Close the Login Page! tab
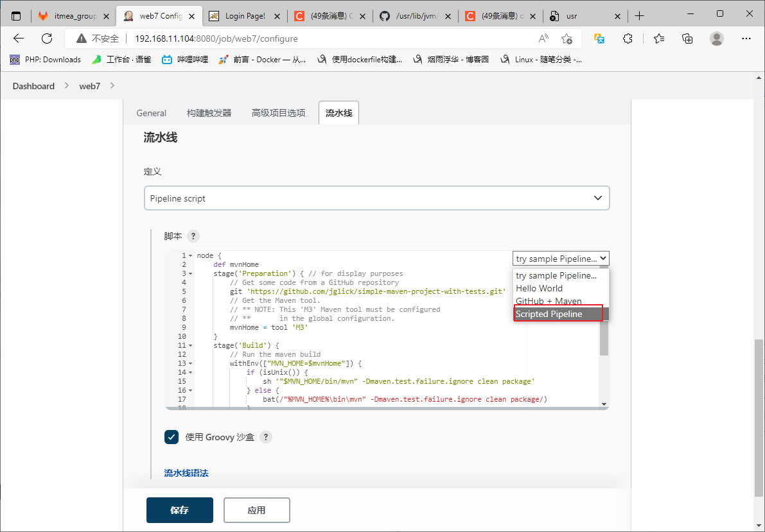Screen dimensions: 765x532 tap(277, 16)
